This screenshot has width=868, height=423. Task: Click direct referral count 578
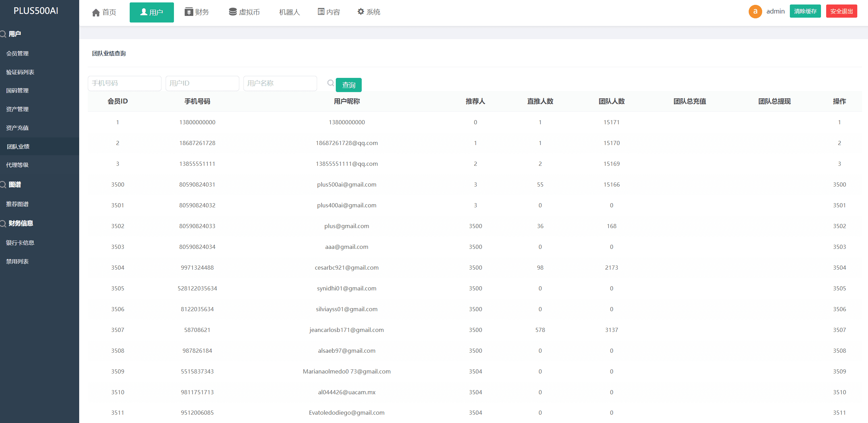pyautogui.click(x=540, y=330)
